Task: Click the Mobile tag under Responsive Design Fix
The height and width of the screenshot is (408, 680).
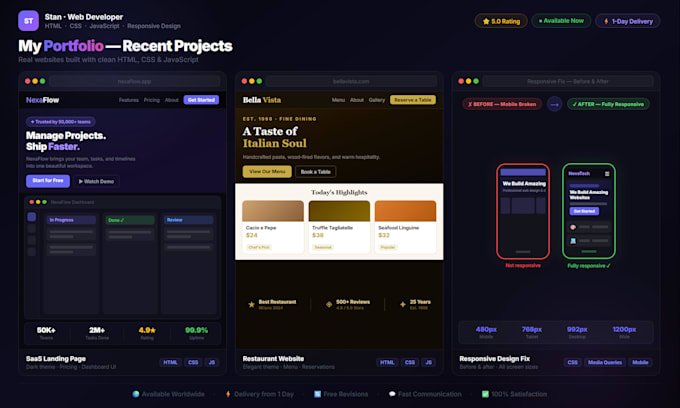Action: (x=640, y=362)
